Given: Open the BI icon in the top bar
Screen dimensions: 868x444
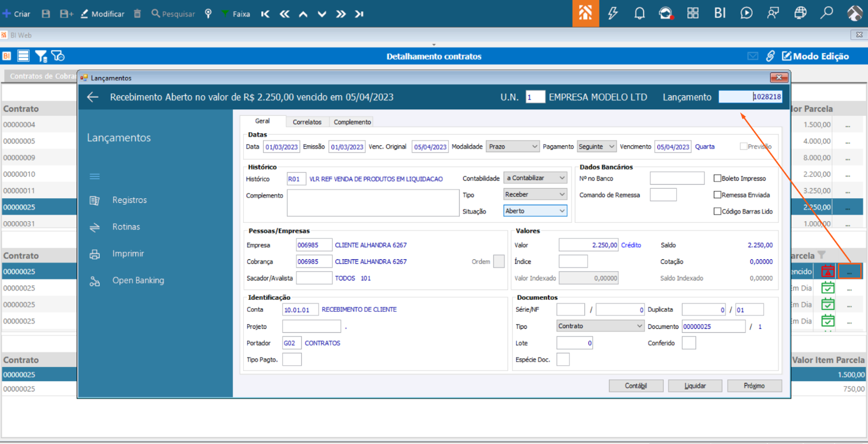Looking at the screenshot, I should coord(720,14).
